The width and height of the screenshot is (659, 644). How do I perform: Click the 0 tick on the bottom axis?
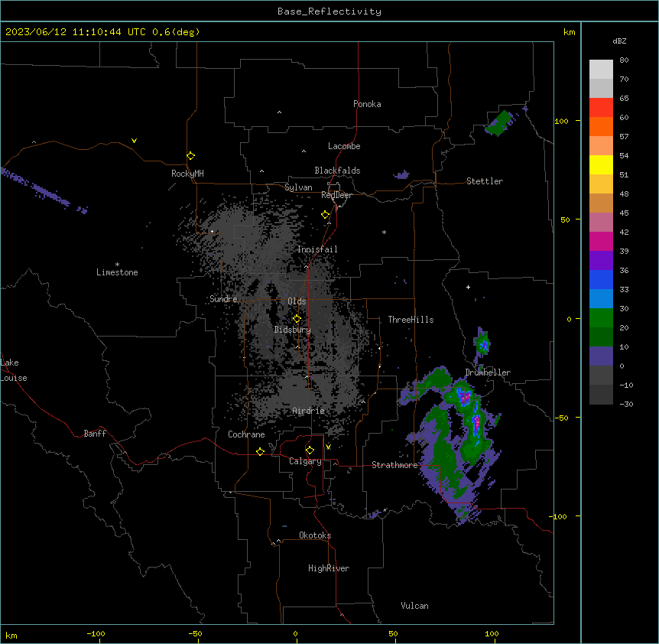(x=295, y=633)
